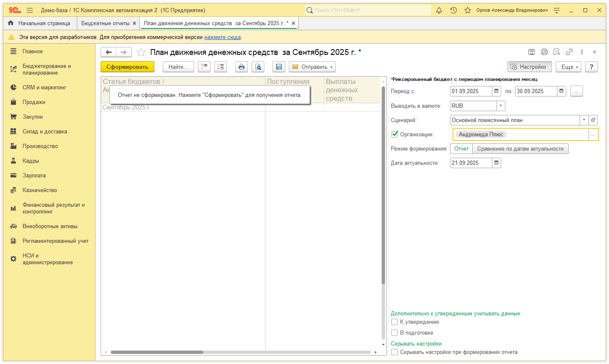Click the save report diskette icon

click(x=279, y=67)
